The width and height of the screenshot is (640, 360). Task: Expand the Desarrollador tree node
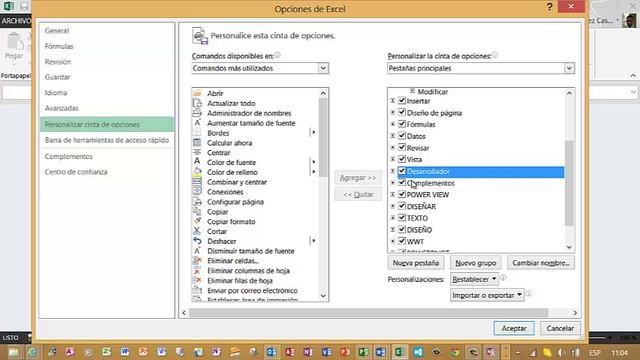tap(393, 171)
